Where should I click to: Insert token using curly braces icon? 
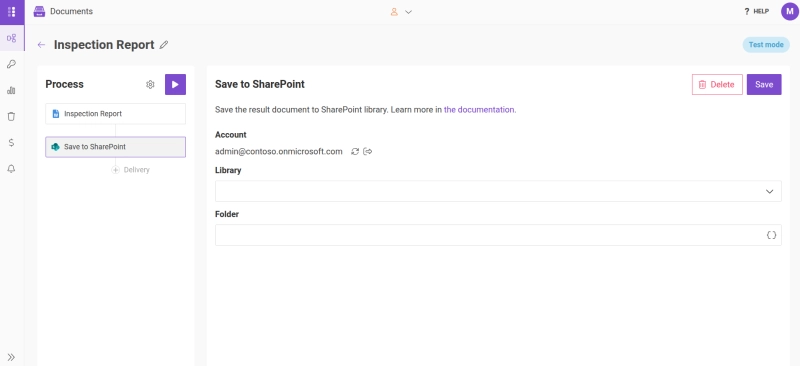tap(771, 235)
